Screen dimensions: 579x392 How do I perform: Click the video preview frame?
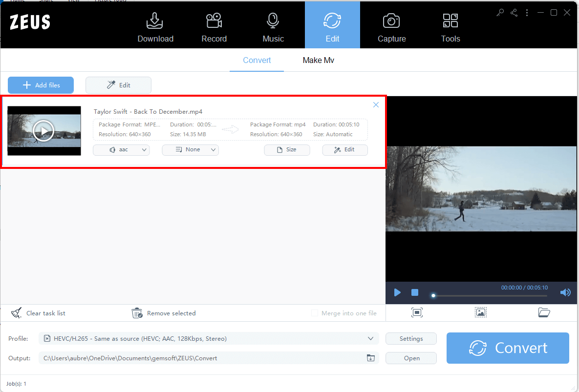click(481, 189)
